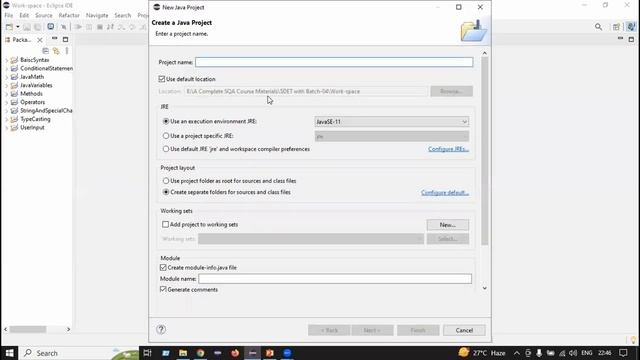Open the JavaSE-11 execution environment dropdown
640x360 pixels.
(391, 122)
